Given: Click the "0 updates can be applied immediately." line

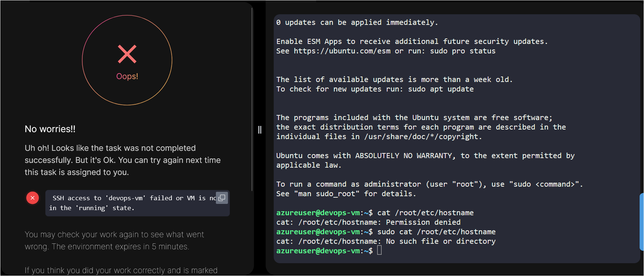Looking at the screenshot, I should pos(357,22).
